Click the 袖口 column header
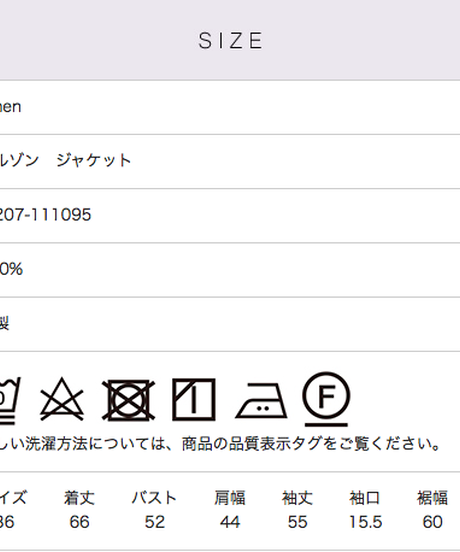The image size is (460, 552). pos(365,498)
